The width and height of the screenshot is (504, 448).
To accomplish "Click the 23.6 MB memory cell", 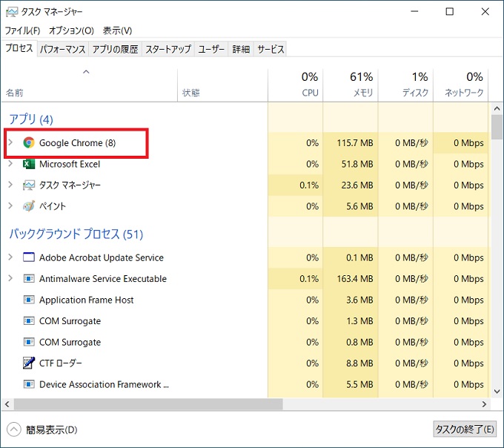I will 351,185.
